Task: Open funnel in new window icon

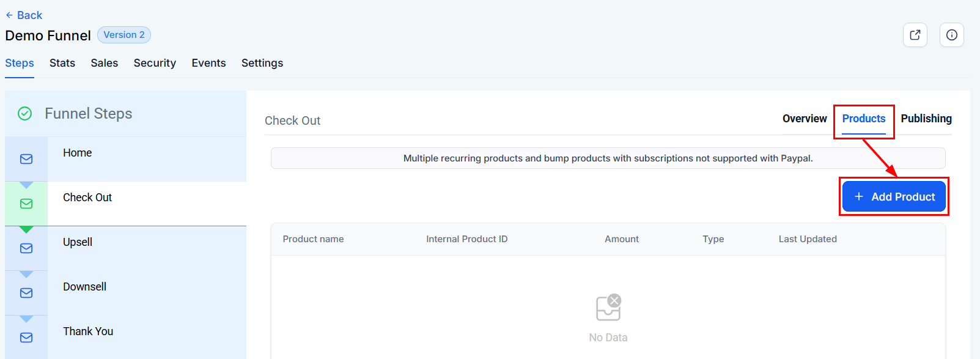Action: pos(915,35)
